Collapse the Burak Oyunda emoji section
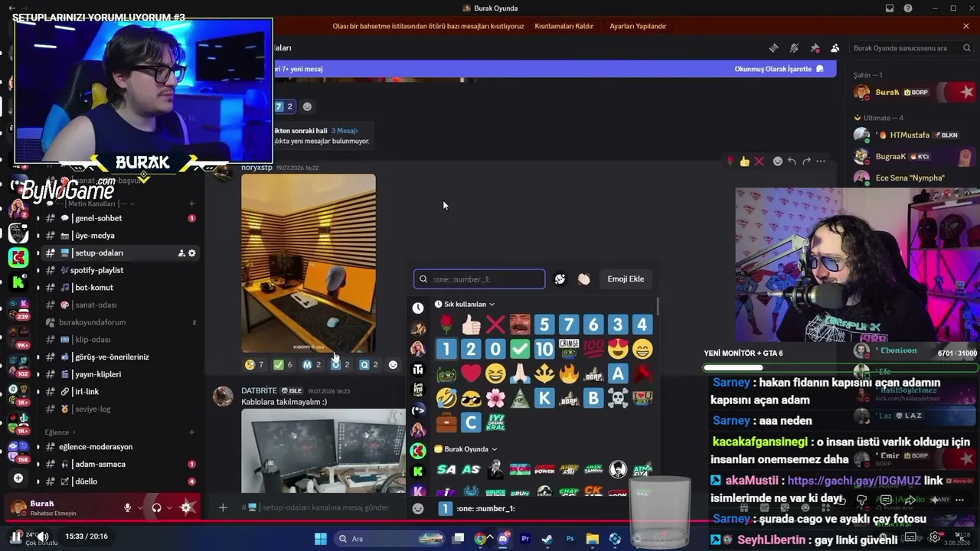 click(466, 449)
